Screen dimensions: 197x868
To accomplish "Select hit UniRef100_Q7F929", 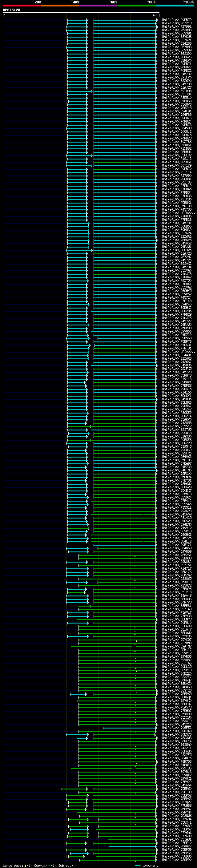I will pos(177,782).
